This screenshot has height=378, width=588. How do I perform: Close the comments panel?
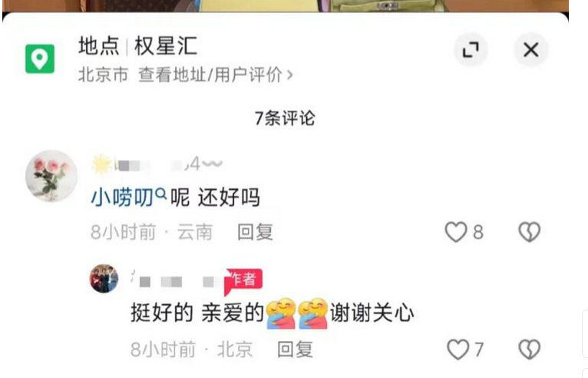(530, 49)
